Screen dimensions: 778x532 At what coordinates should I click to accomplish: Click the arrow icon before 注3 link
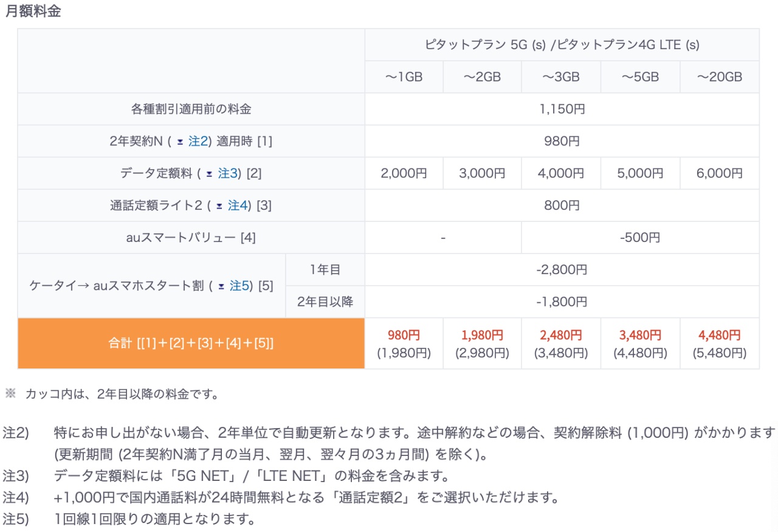pos(209,174)
